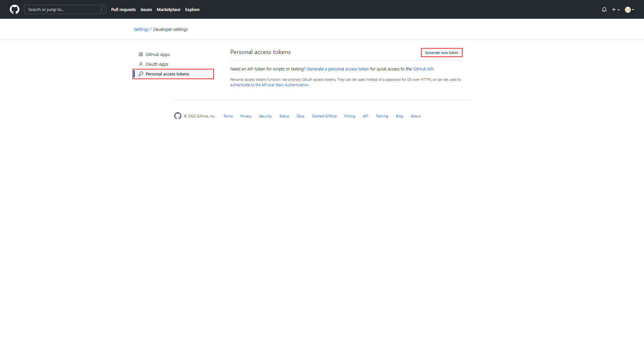Open the user avatar menu
Screen dimensions: 644x362
(x=630, y=9)
